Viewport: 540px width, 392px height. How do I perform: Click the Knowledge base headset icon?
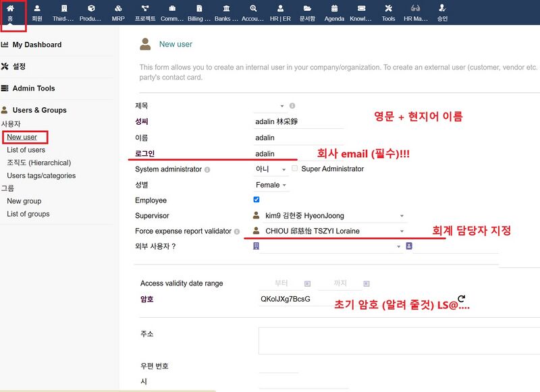coord(360,9)
